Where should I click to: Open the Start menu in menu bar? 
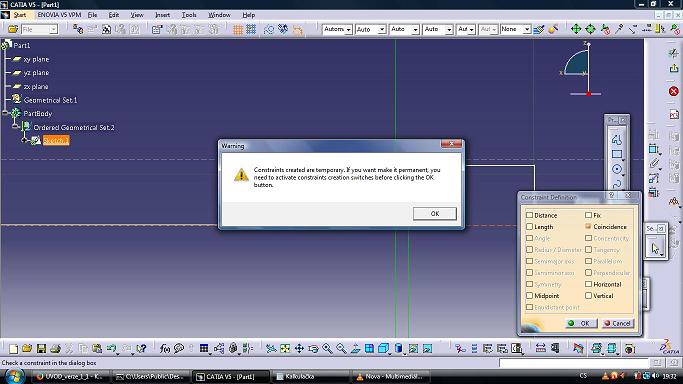tap(20, 15)
